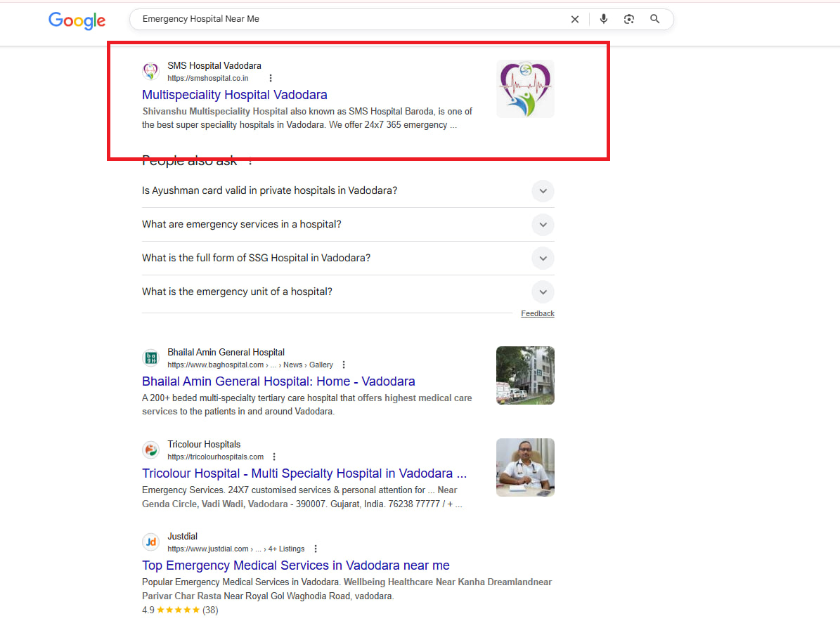Click https://tricolourhospitals.com URL text
This screenshot has width=840, height=628.
(x=215, y=457)
